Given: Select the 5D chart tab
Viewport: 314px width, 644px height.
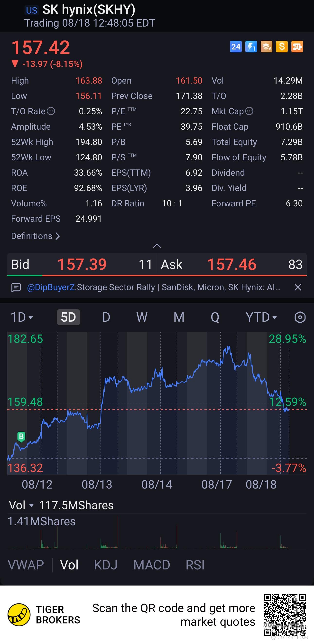Looking at the screenshot, I should [68, 317].
